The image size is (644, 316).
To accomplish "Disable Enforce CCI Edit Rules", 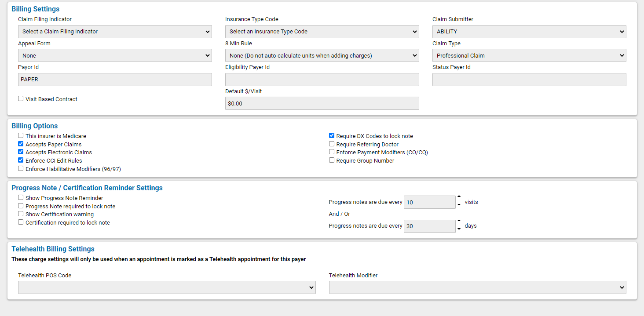I will [20, 160].
